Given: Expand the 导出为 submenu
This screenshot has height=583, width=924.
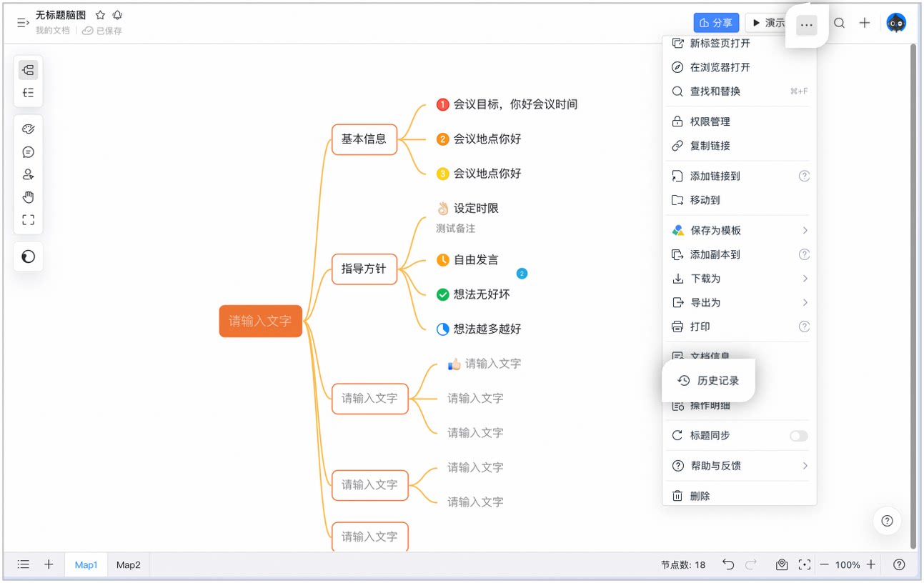Looking at the screenshot, I should [740, 303].
